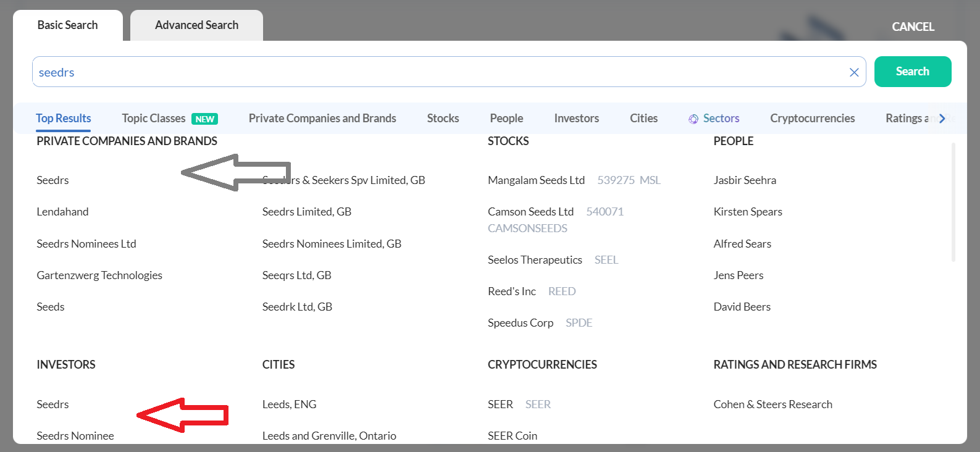Click the green Search button
Screen dimensions: 980x452
[913, 72]
